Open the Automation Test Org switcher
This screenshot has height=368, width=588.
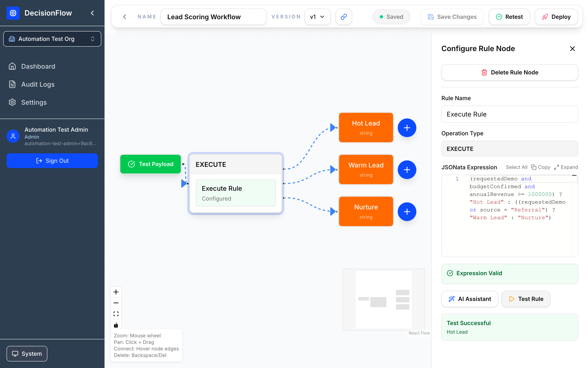click(52, 39)
